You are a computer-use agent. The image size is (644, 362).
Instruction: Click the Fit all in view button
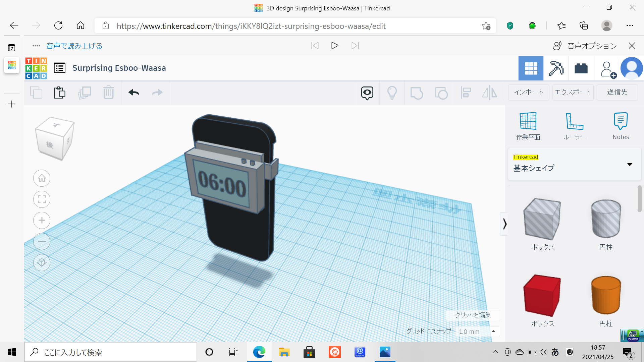(x=42, y=199)
